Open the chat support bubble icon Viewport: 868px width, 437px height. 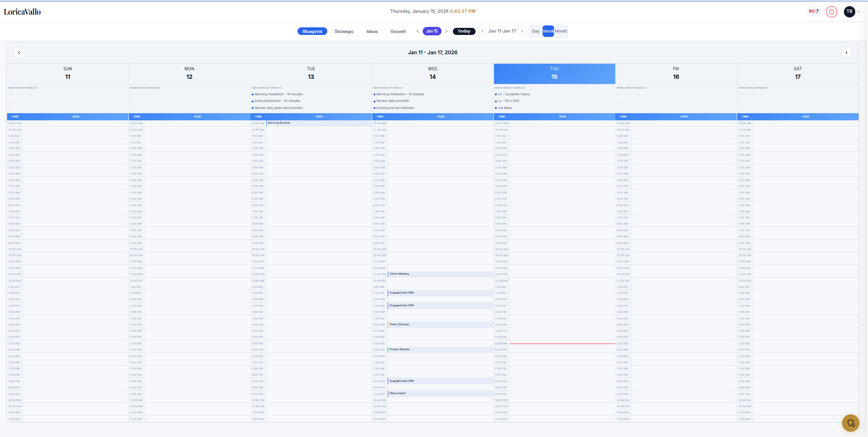tap(851, 423)
